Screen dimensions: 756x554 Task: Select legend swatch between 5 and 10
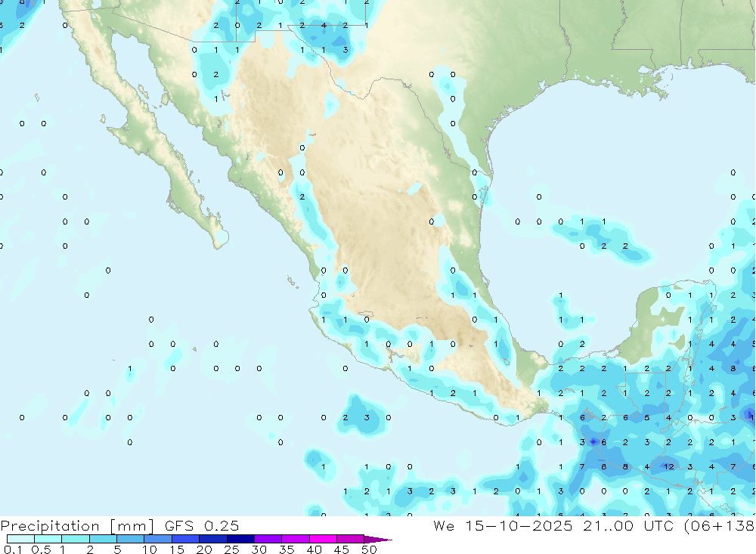(131, 539)
